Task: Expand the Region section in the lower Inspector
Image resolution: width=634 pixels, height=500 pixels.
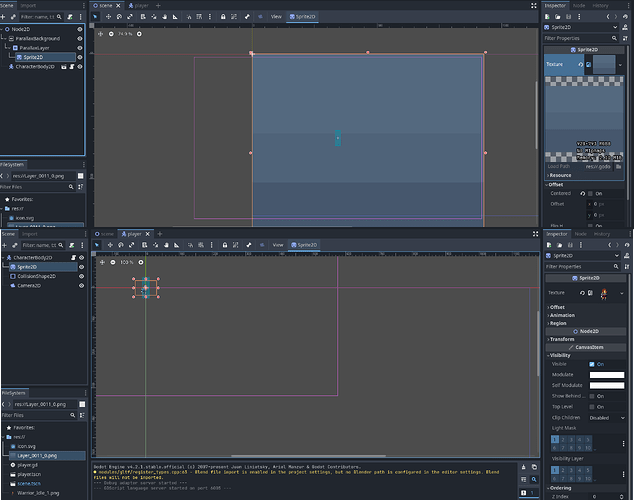Action: 557,323
